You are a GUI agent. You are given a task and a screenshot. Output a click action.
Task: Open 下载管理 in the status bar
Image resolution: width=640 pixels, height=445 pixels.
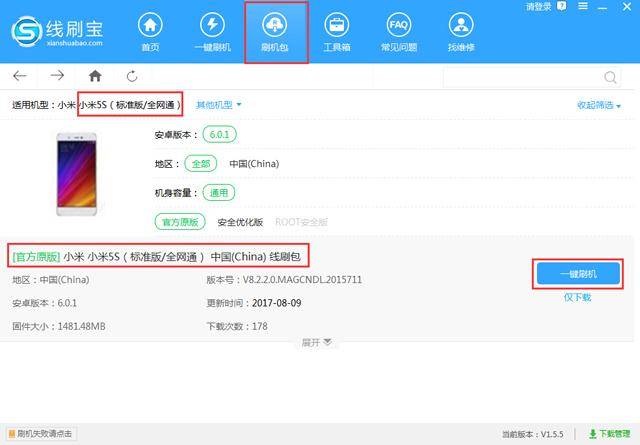pos(609,434)
